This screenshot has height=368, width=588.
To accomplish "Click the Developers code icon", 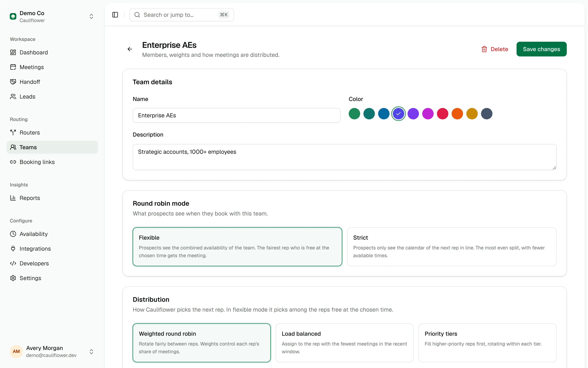I will click(13, 263).
